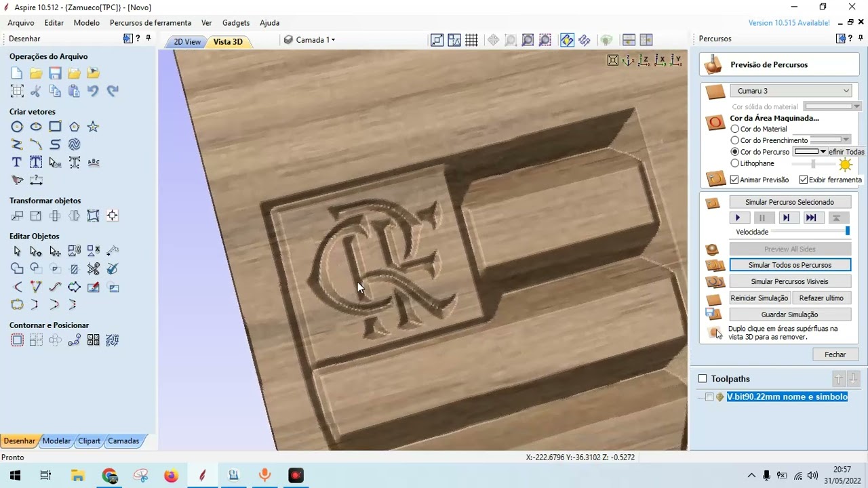Choose the Draw Circle tool
The width and height of the screenshot is (868, 488).
click(x=17, y=127)
